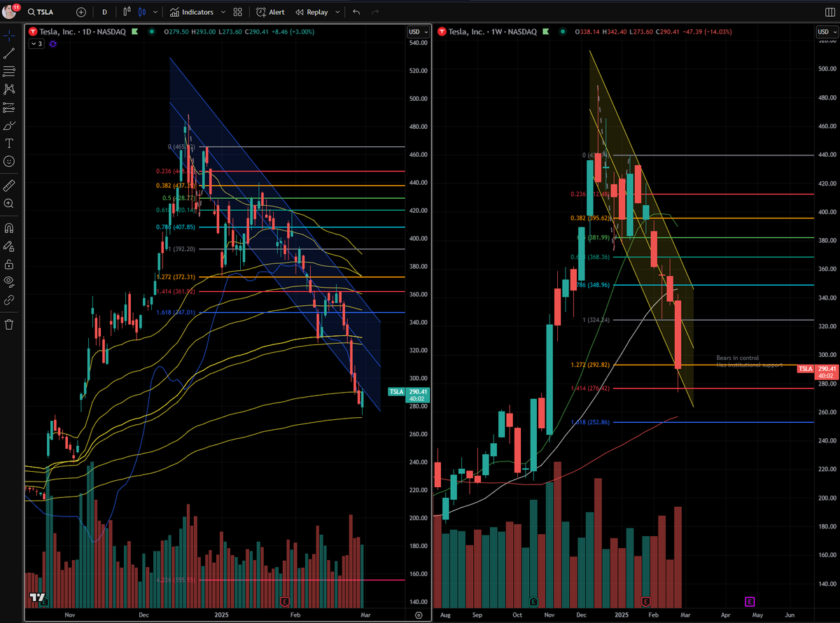Hide all drawings with the eye icon

point(9,282)
